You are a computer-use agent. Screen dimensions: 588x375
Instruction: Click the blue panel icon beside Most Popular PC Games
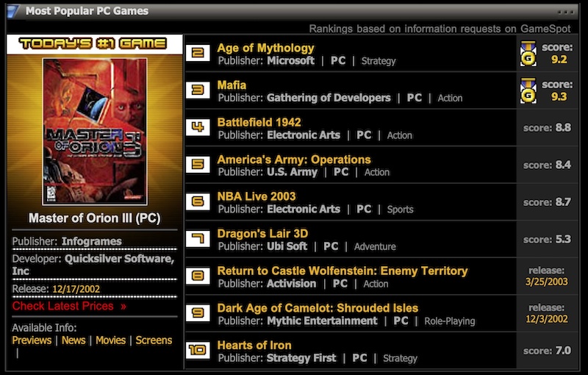[x=12, y=11]
